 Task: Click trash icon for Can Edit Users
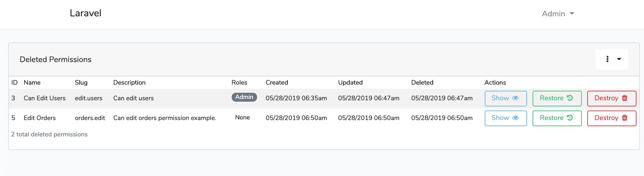[x=625, y=98]
